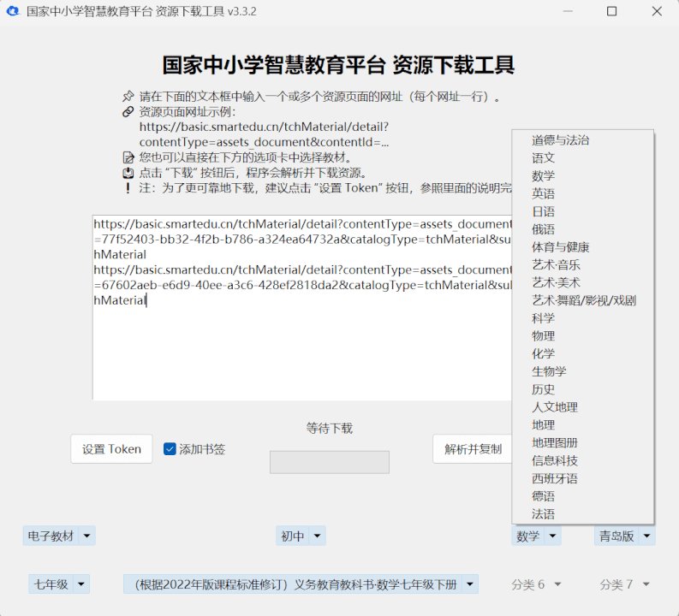Open the disabled 分类 6 dropdown
This screenshot has height=616, width=679.
[x=536, y=584]
